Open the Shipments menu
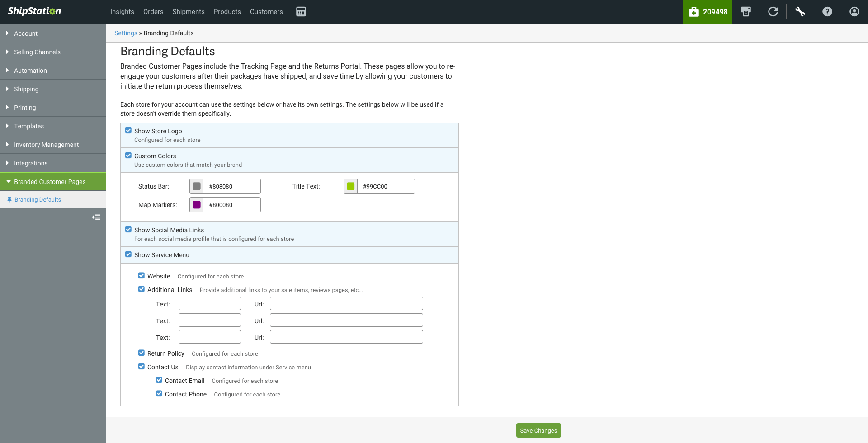868x443 pixels. pyautogui.click(x=189, y=12)
